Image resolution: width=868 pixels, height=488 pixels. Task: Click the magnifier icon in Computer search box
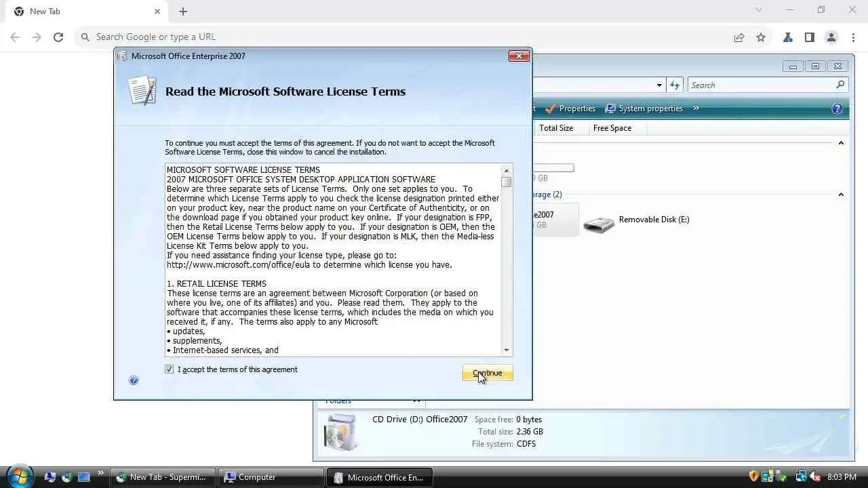point(840,85)
